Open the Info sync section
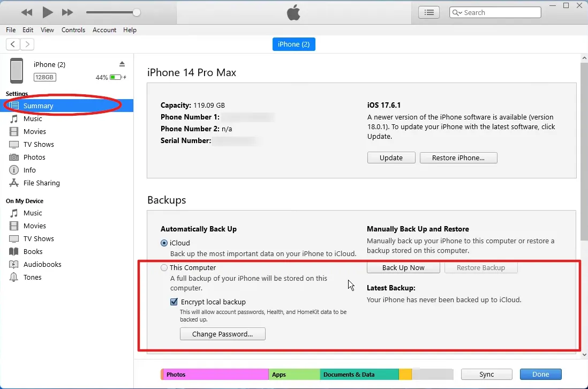This screenshot has width=588, height=389. 28,170
